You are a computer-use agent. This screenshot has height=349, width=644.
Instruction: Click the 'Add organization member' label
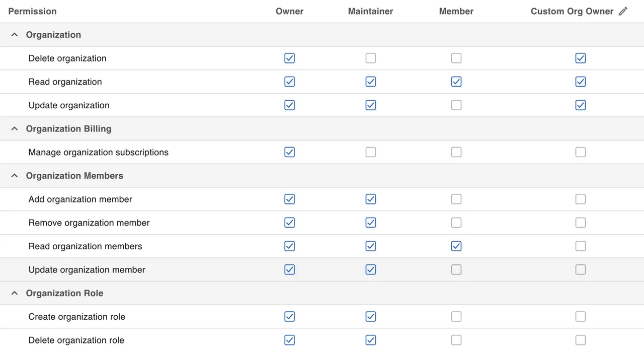pyautogui.click(x=80, y=199)
